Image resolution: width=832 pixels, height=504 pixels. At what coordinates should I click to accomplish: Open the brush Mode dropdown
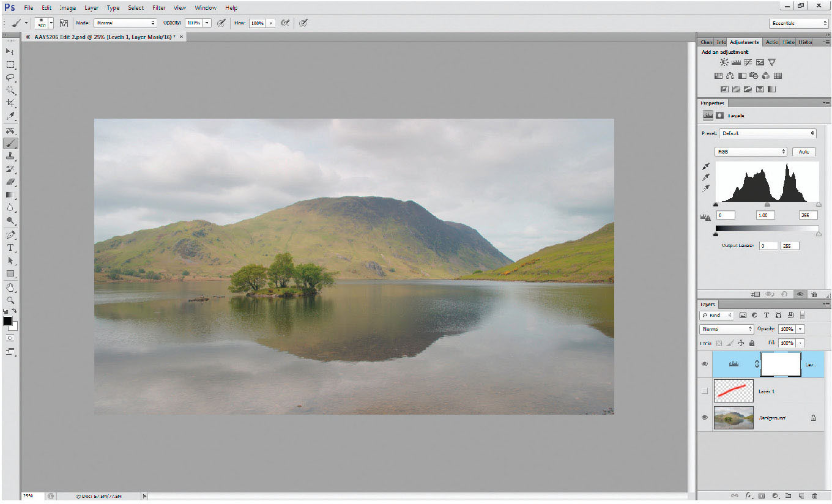tap(125, 23)
